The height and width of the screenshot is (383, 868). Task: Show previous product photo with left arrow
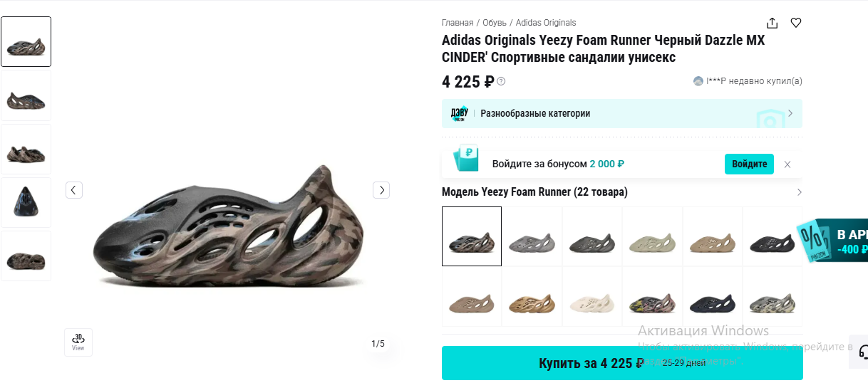74,190
